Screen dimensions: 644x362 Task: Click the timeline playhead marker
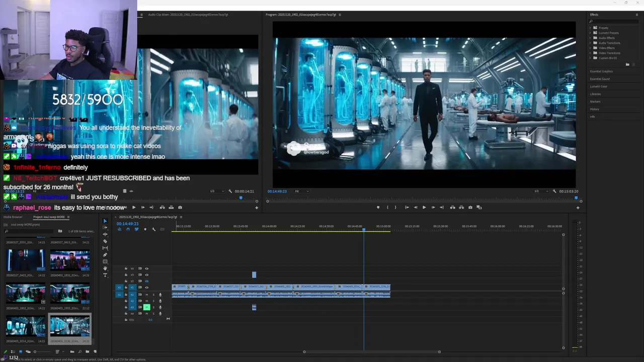click(x=364, y=230)
